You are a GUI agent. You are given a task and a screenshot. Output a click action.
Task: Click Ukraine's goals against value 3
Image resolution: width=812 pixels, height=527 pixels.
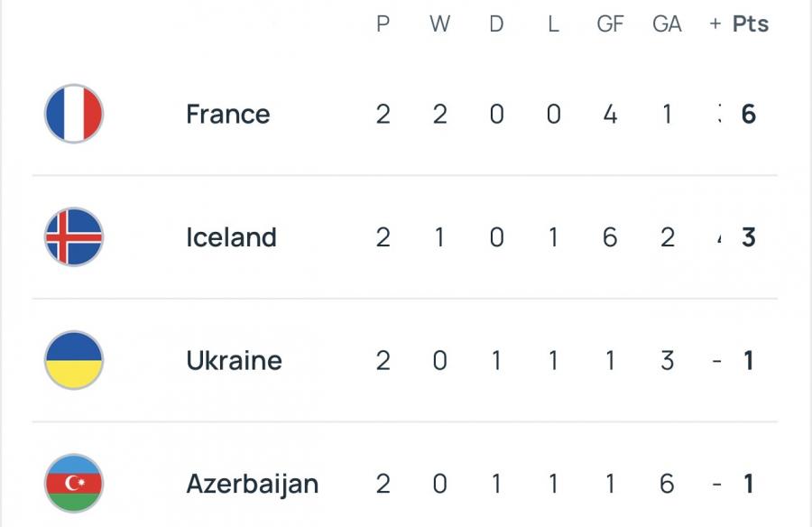click(667, 360)
